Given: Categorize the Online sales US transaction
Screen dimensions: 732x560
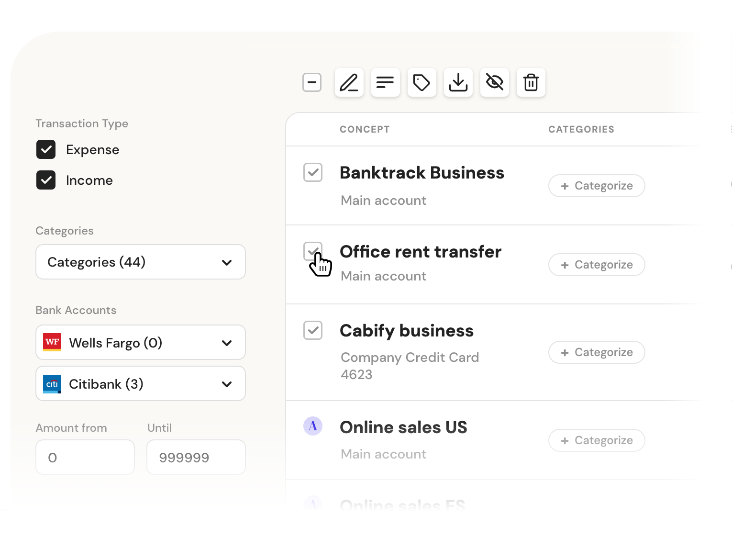Looking at the screenshot, I should pos(597,440).
